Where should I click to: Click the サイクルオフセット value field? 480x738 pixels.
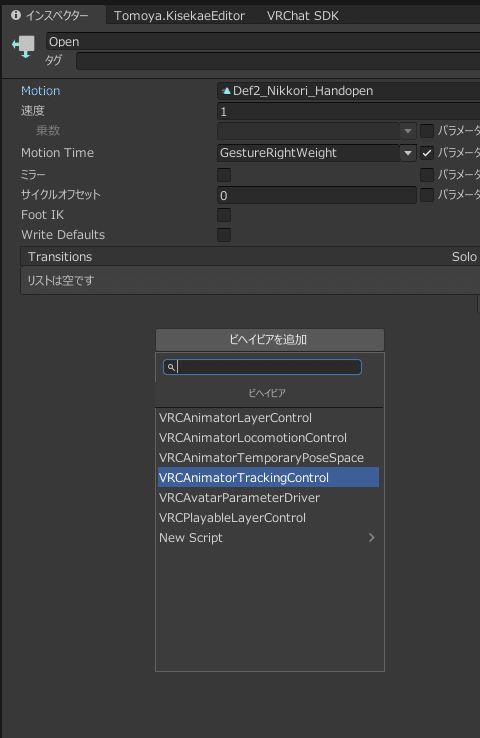click(317, 195)
